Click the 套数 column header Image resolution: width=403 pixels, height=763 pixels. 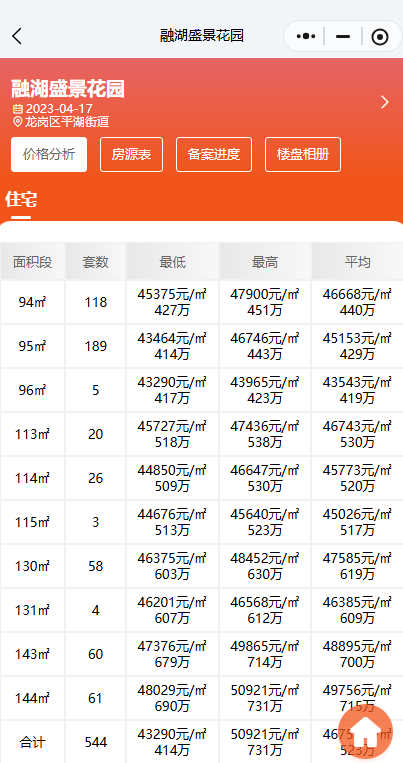pos(95,262)
